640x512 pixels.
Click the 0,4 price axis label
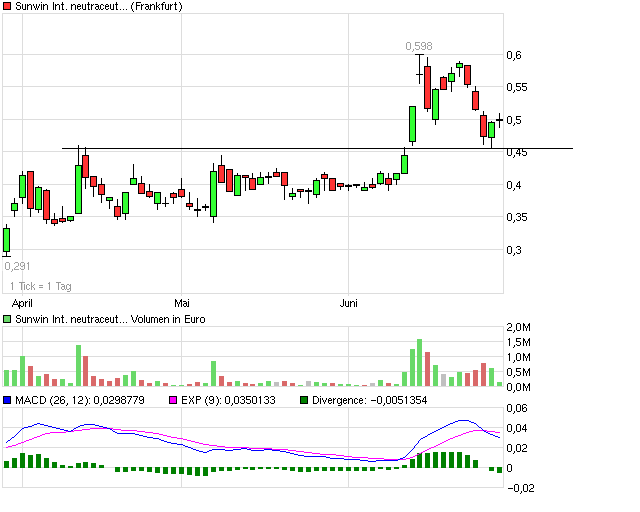[514, 185]
